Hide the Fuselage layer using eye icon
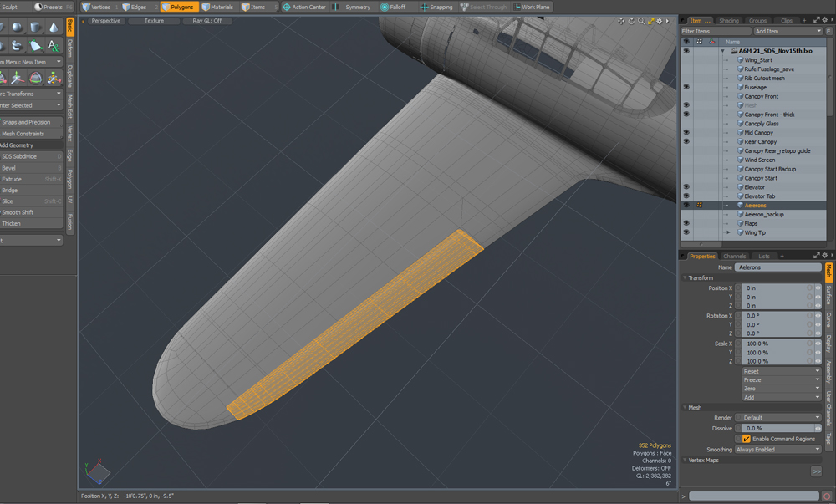Image resolution: width=836 pixels, height=504 pixels. [x=686, y=87]
